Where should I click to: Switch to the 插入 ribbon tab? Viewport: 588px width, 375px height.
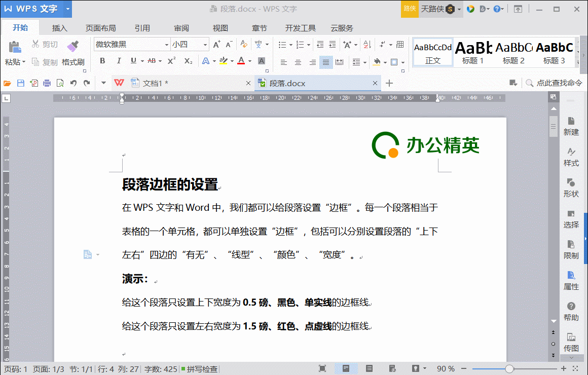coord(60,28)
